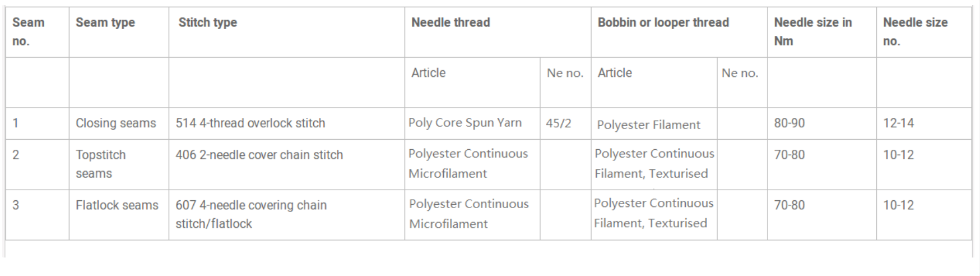Select the Bobbin thread 'Article' subheader
980x276 pixels.
pos(654,82)
